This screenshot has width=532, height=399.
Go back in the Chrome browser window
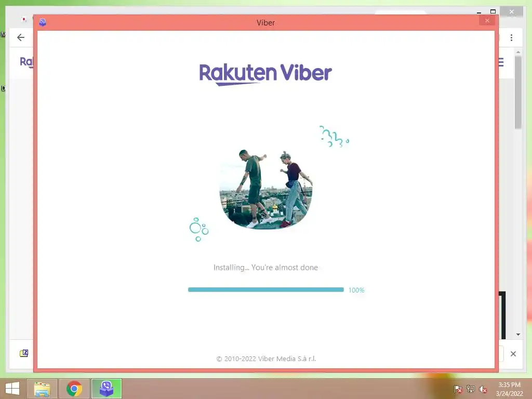[21, 37]
